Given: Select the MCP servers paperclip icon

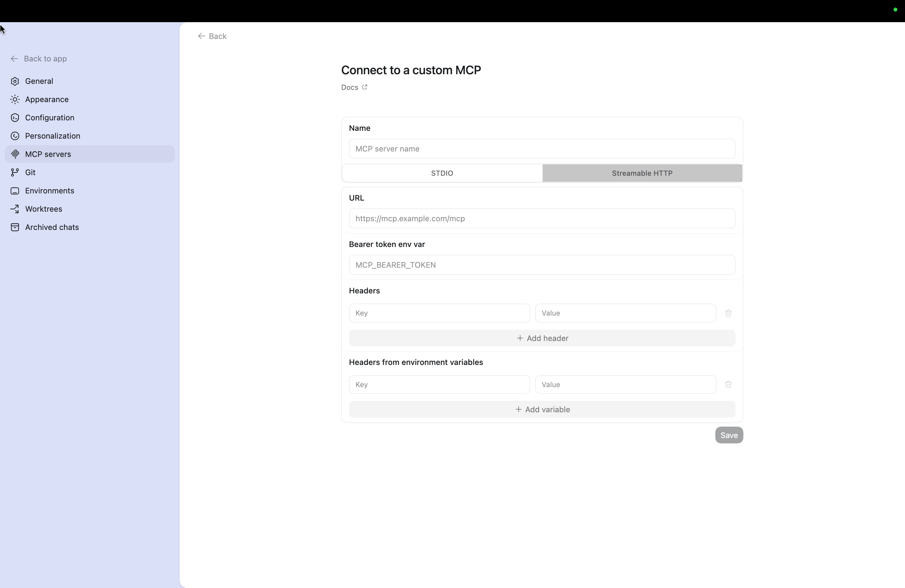Looking at the screenshot, I should [x=15, y=154].
